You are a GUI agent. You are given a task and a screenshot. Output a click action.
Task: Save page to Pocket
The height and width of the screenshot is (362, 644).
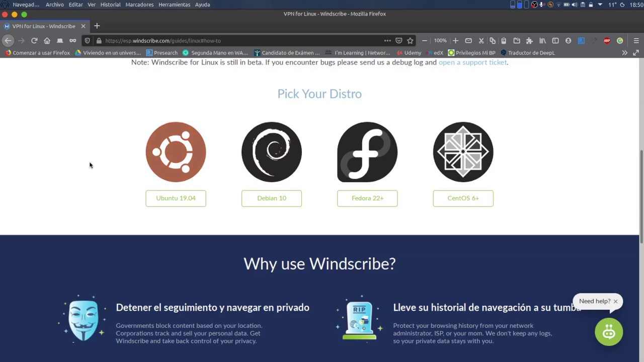pos(399,41)
